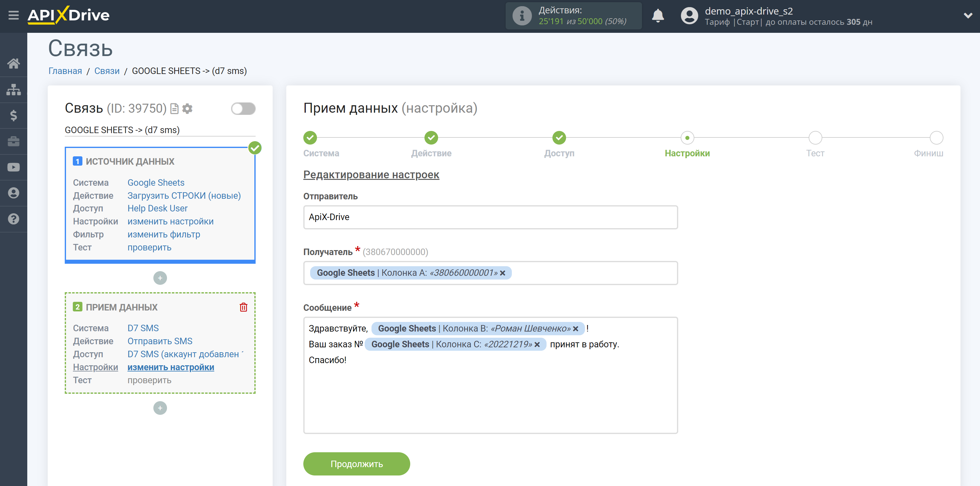Copy connection via document icon
Screen dimensions: 980x486
coord(174,109)
